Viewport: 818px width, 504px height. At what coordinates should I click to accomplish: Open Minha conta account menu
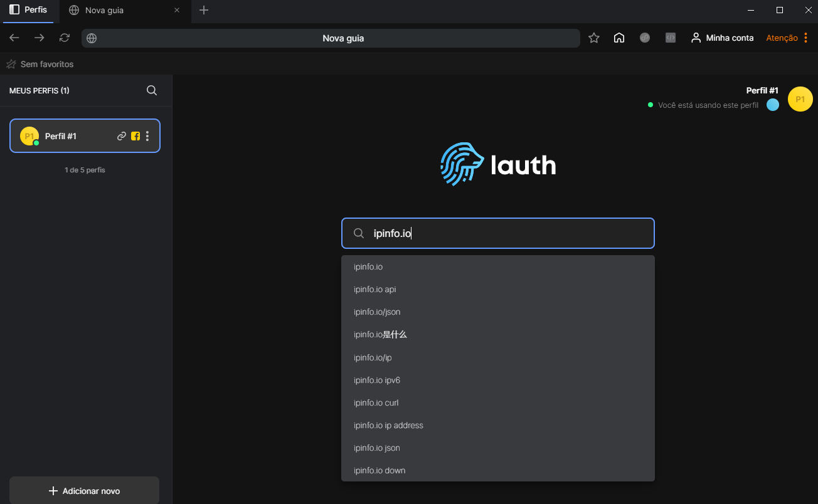click(x=722, y=38)
